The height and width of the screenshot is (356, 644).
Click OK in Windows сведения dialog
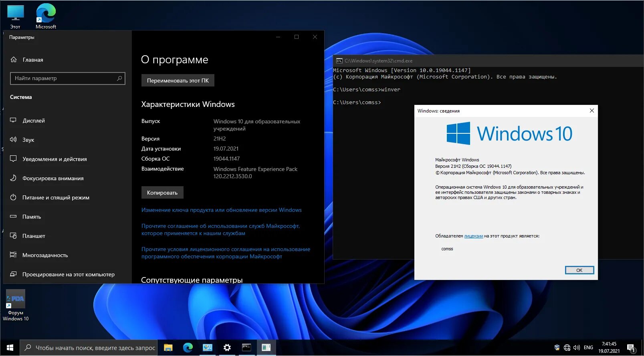(x=579, y=270)
